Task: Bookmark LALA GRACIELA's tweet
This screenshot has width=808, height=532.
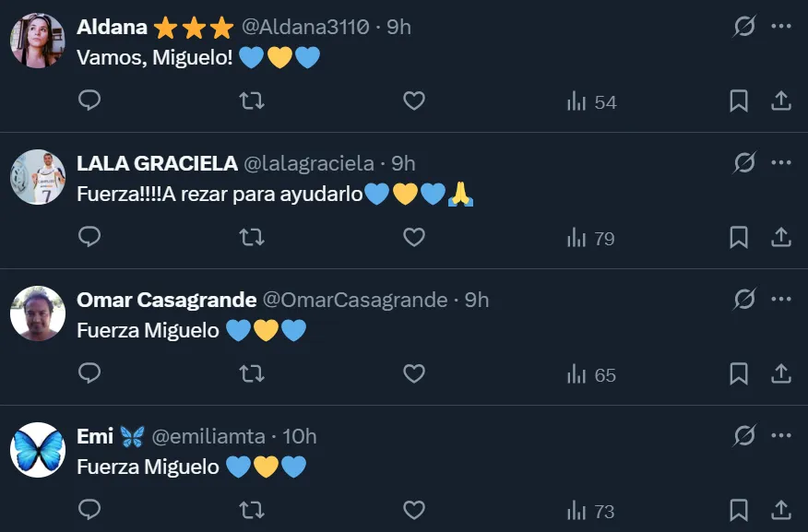Action: tap(739, 238)
